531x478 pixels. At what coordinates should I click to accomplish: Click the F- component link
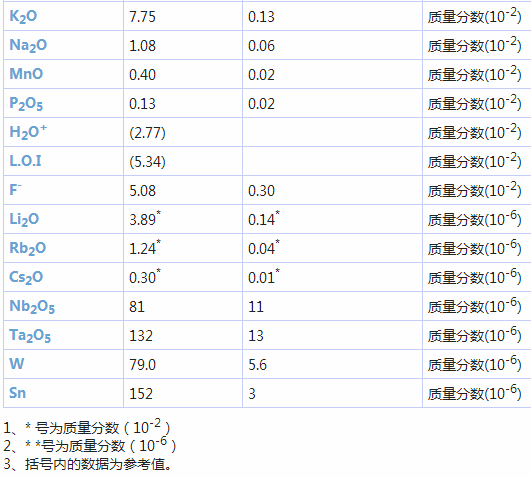click(15, 190)
